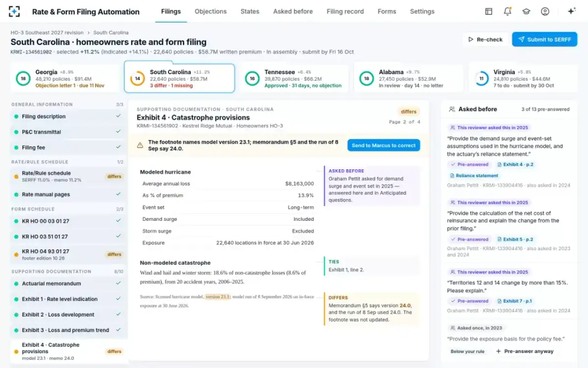Click the Below your rule chip
Screen dimensions: 588x368
click(x=467, y=351)
